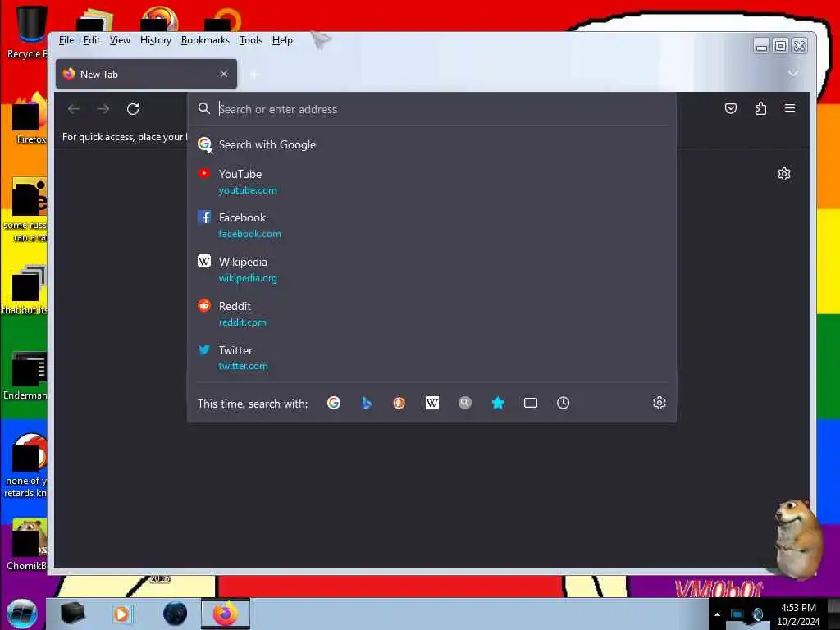Open the Pocket save icon
This screenshot has height=630, width=840.
pos(731,109)
